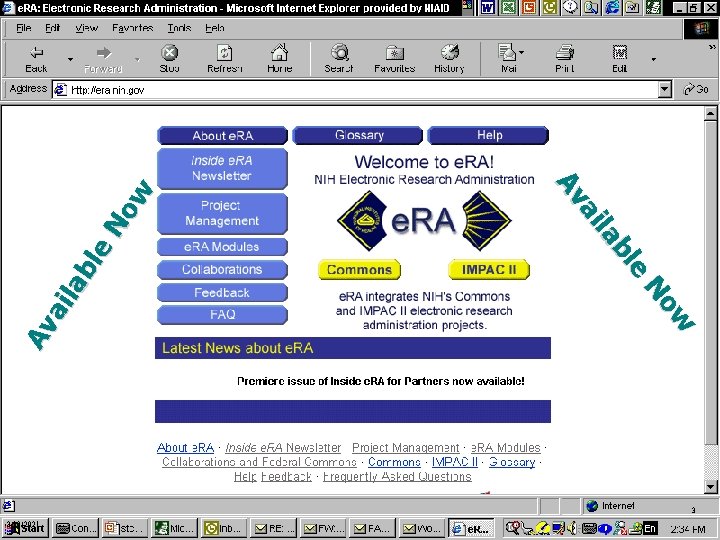This screenshot has height=540, width=720.
Task: Expand the Edit button dropdown arrow
Action: pyautogui.click(x=653, y=59)
